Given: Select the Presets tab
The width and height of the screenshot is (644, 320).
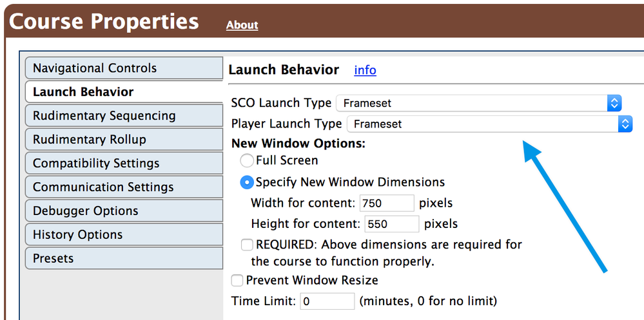Looking at the screenshot, I should 123,259.
